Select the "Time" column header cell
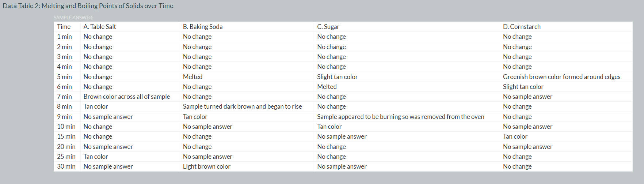This screenshot has height=184, width=644. [64, 27]
